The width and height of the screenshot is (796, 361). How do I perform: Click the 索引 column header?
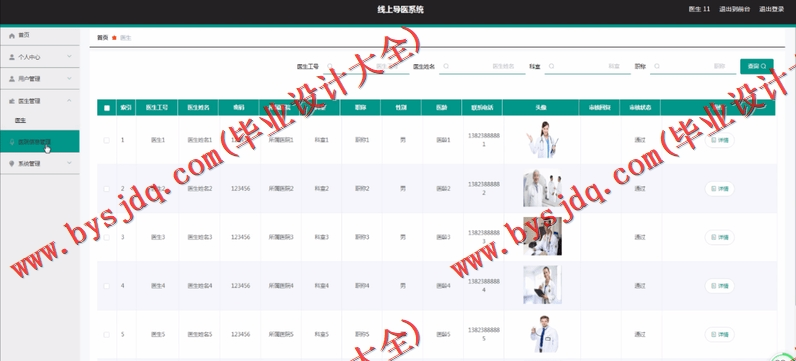click(x=126, y=108)
